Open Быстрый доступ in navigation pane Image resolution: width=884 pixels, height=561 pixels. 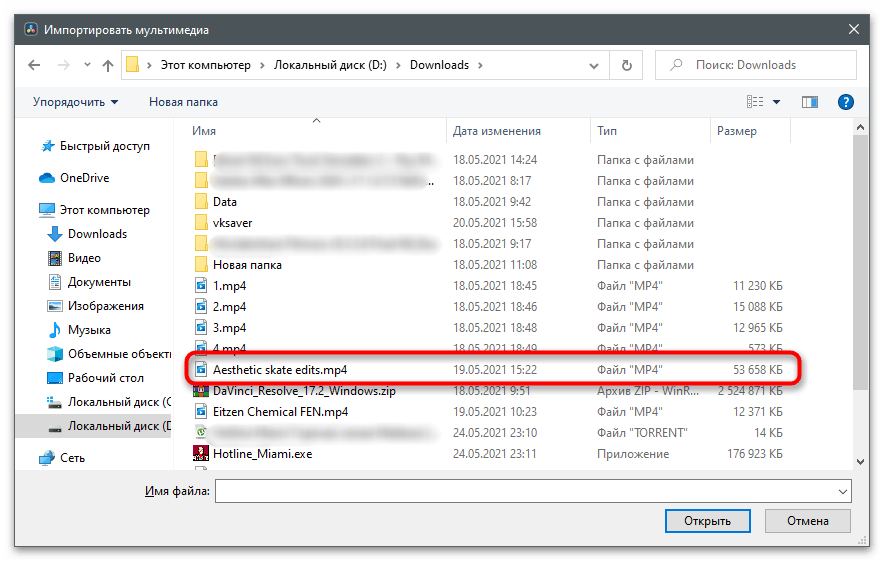[104, 146]
